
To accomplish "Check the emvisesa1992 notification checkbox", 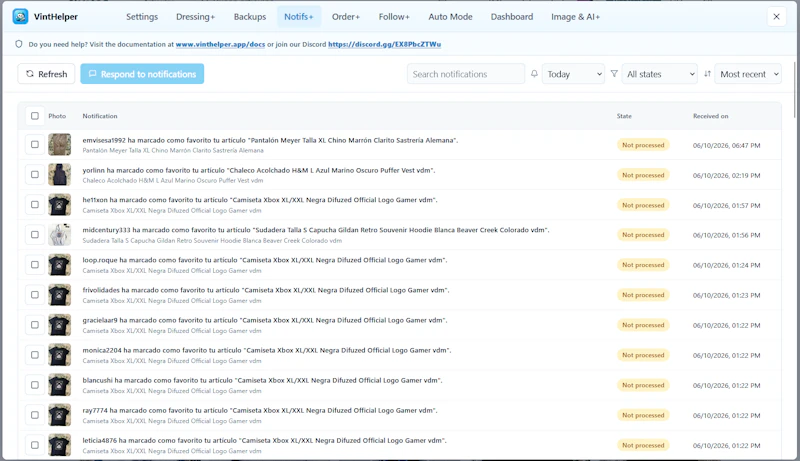I will tap(35, 144).
